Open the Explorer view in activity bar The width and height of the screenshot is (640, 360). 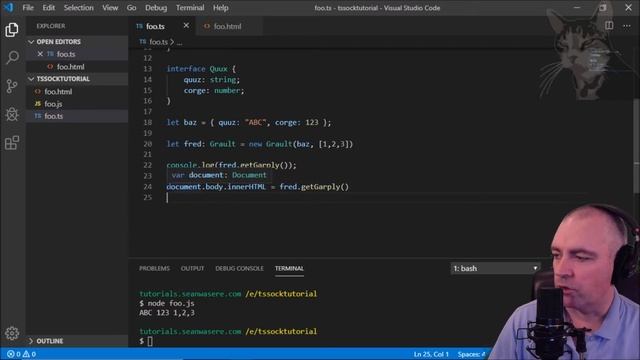coord(12,29)
